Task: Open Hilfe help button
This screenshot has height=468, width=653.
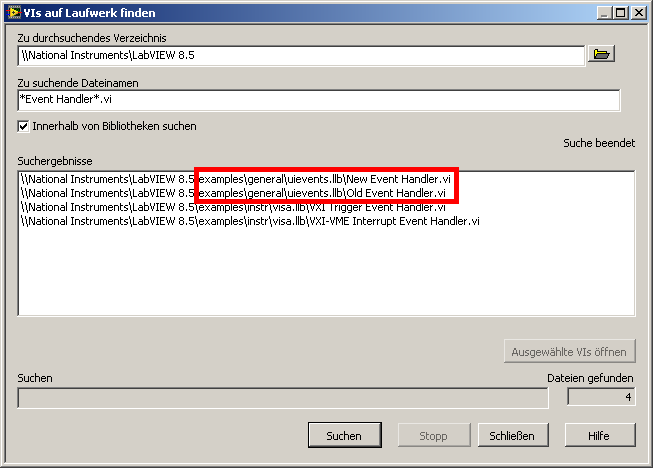Action: coord(600,436)
